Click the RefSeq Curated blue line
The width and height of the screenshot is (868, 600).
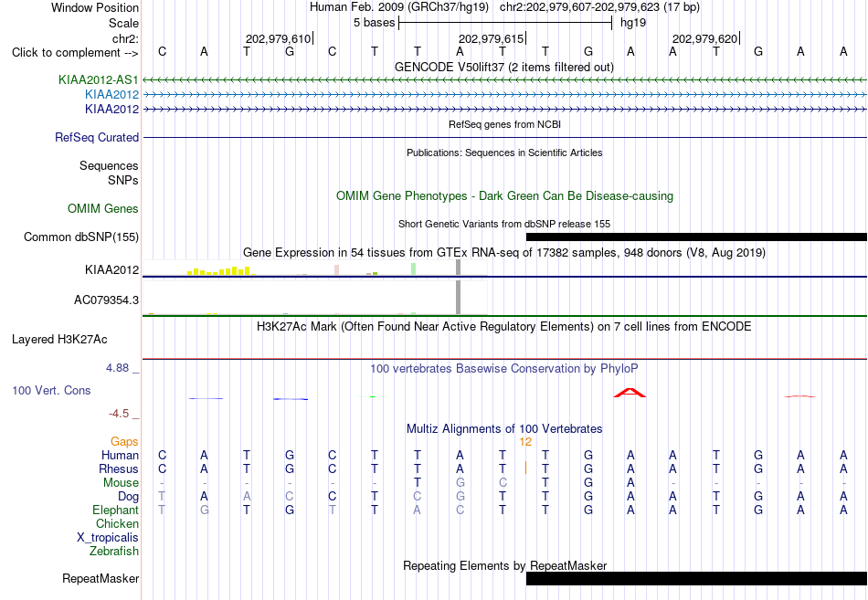point(505,137)
